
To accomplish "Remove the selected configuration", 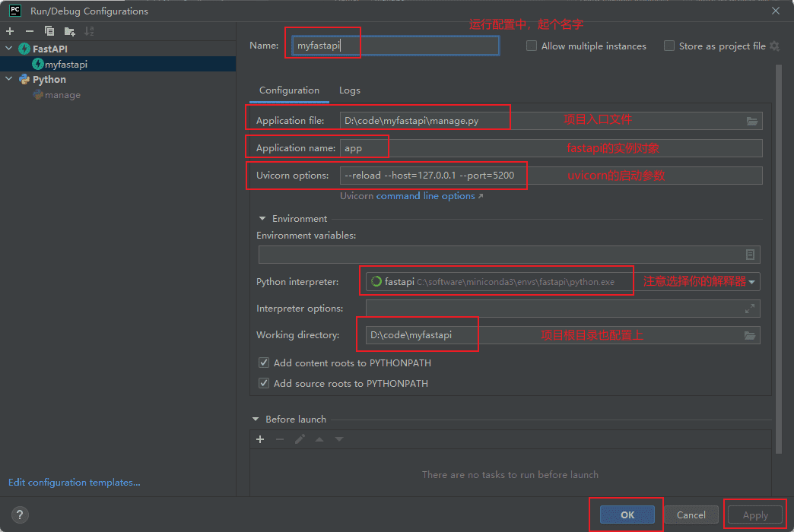I will [x=30, y=31].
